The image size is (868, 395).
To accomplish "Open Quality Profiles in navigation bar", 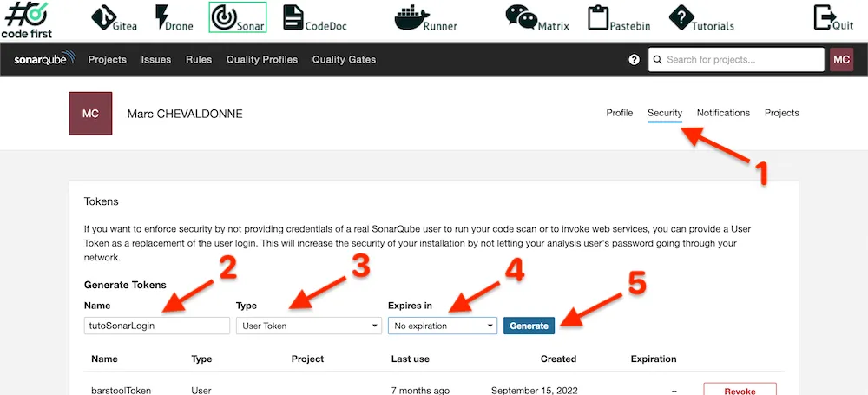I will [262, 60].
